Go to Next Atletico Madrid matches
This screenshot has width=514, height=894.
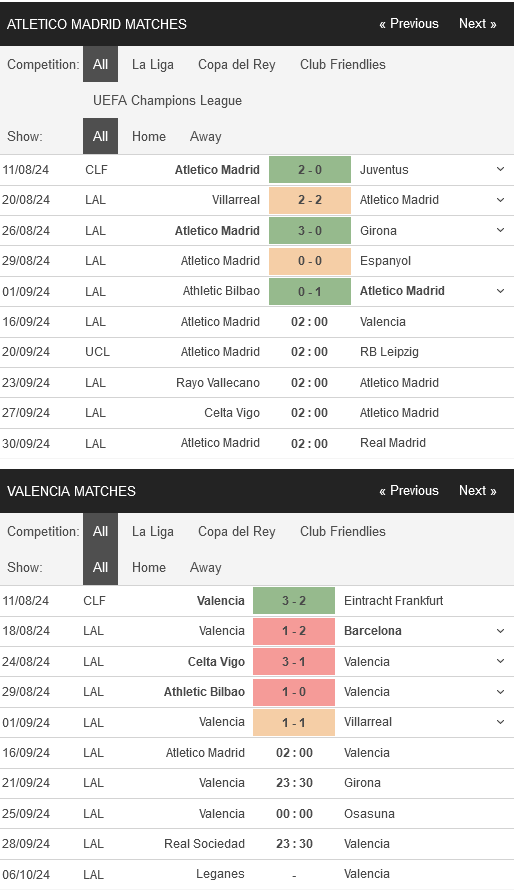(478, 24)
